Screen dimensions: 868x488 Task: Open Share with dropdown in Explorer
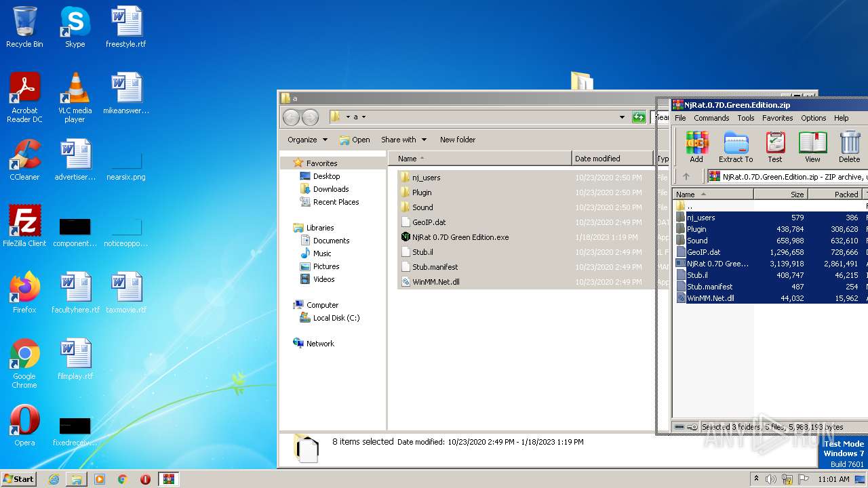[x=403, y=140]
